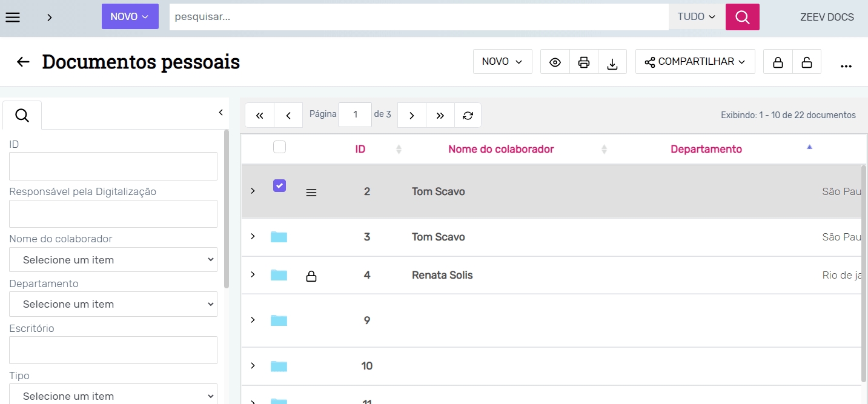
Task: Click the magenta search button
Action: point(742,17)
